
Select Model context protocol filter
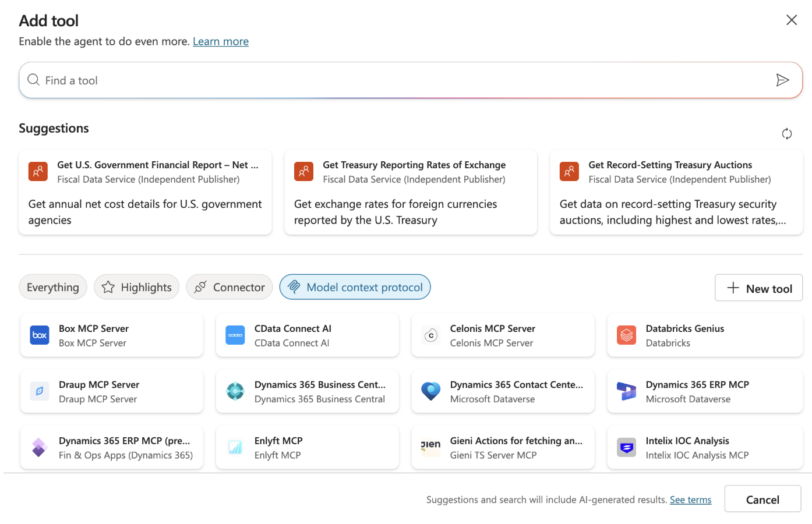coord(355,287)
